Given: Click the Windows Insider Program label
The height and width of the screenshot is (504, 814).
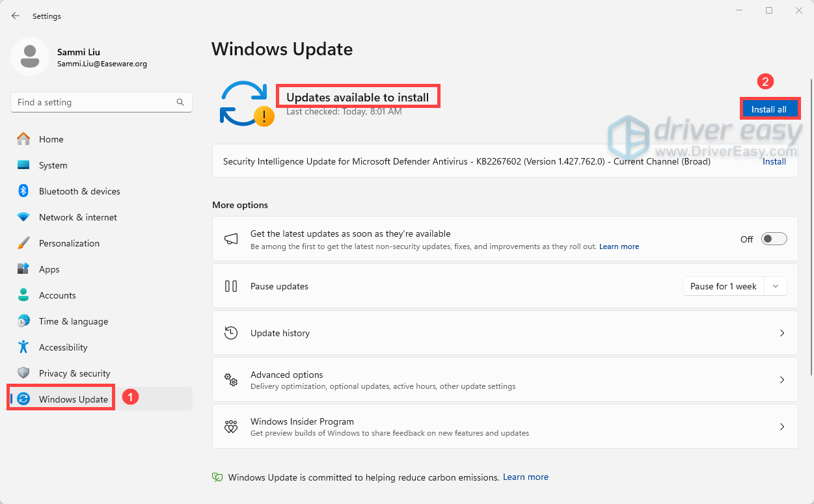Looking at the screenshot, I should [302, 421].
